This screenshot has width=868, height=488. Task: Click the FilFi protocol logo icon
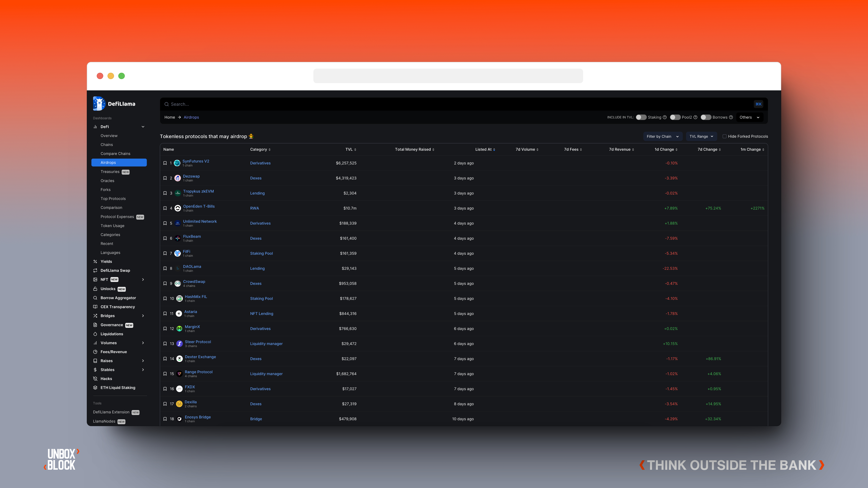(x=178, y=253)
